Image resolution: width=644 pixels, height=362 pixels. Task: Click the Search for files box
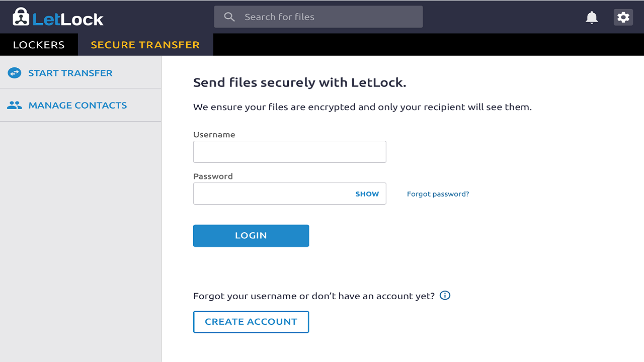318,17
